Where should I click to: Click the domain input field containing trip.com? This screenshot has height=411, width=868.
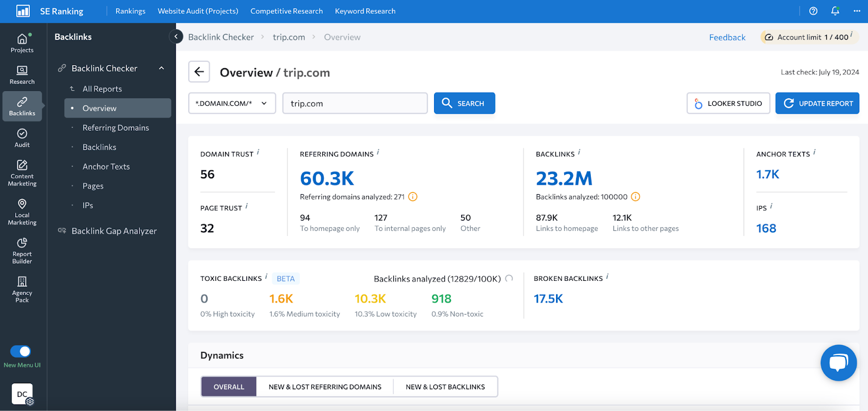click(355, 103)
